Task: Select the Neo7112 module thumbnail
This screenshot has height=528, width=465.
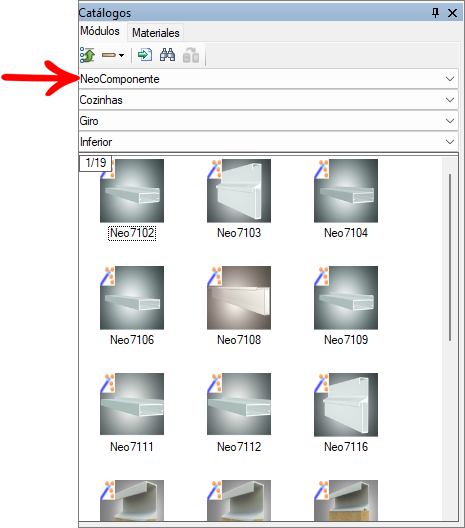Action: [x=239, y=404]
